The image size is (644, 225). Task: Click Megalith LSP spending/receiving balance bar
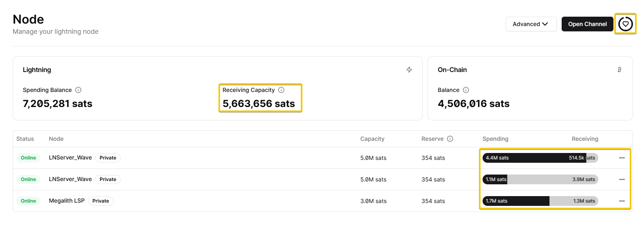click(x=540, y=201)
